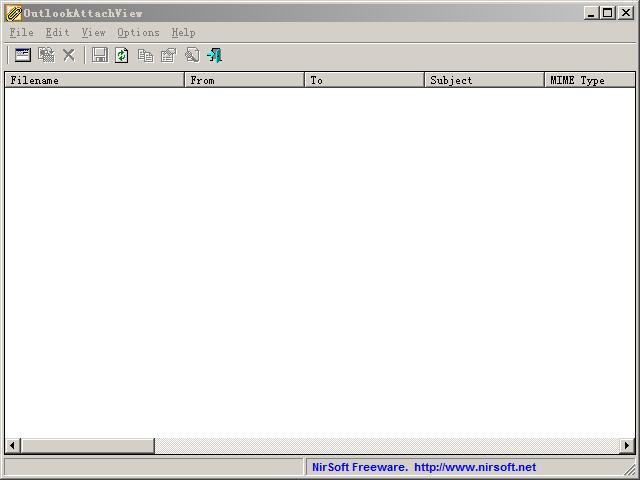Screen dimensions: 640x480
Task: Click the OutlookAttachView paperclip title icon
Action: coord(13,13)
